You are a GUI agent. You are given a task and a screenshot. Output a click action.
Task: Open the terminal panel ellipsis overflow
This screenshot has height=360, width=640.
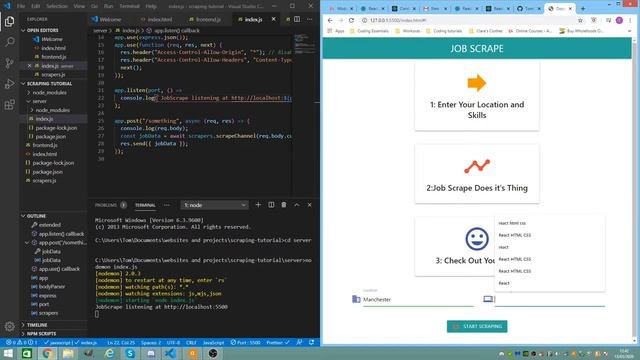tap(167, 205)
